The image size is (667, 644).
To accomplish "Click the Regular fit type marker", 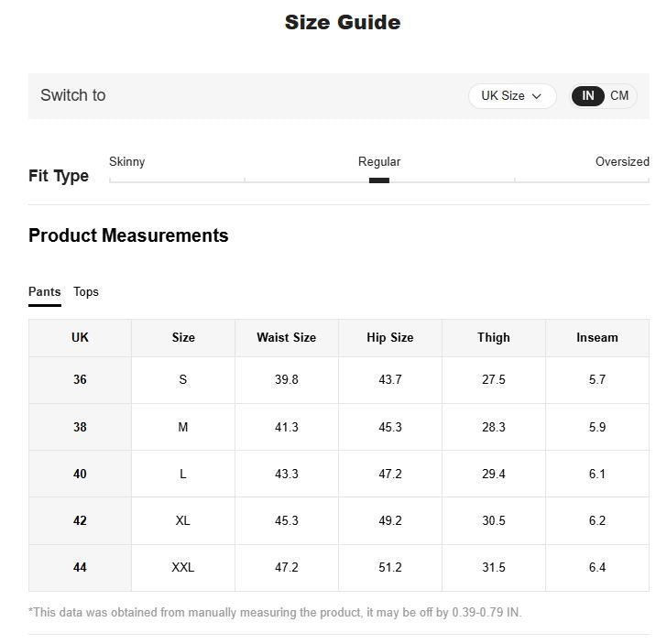I will pyautogui.click(x=379, y=180).
